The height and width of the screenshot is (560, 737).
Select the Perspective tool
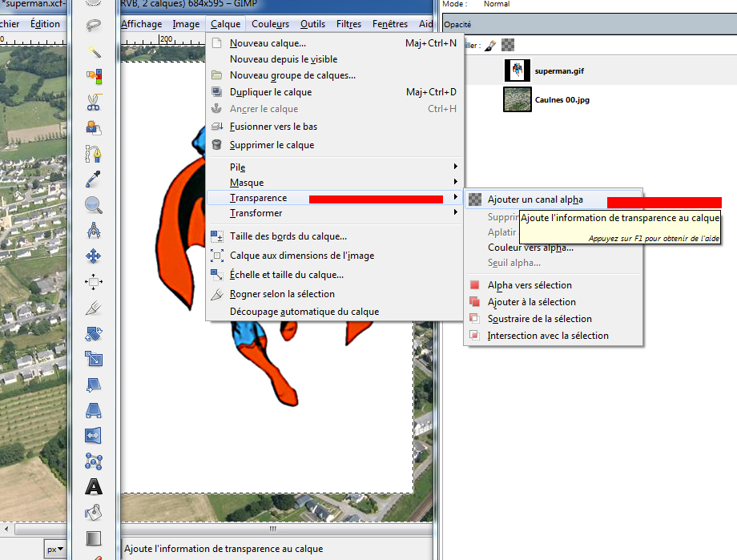click(x=94, y=410)
